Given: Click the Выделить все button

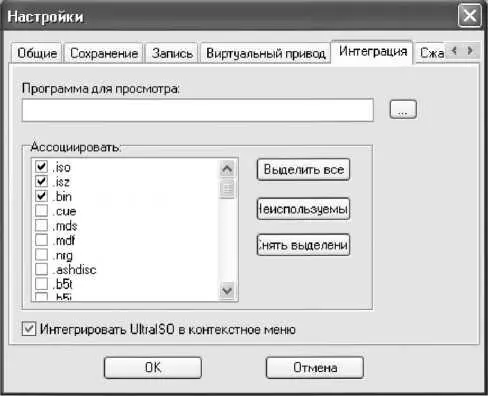Looking at the screenshot, I should click(303, 170).
